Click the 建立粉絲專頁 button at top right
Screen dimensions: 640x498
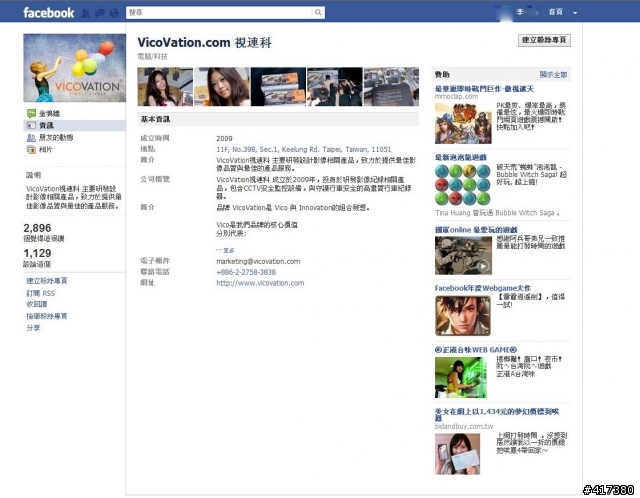(x=544, y=40)
